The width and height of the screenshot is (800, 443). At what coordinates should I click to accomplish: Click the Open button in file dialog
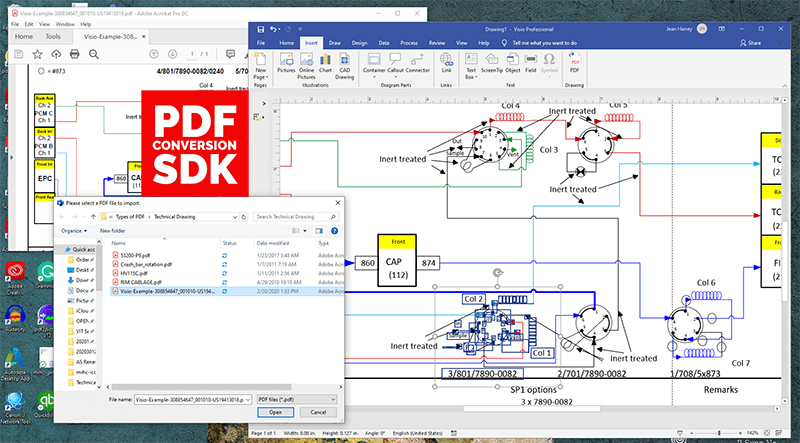click(x=276, y=412)
